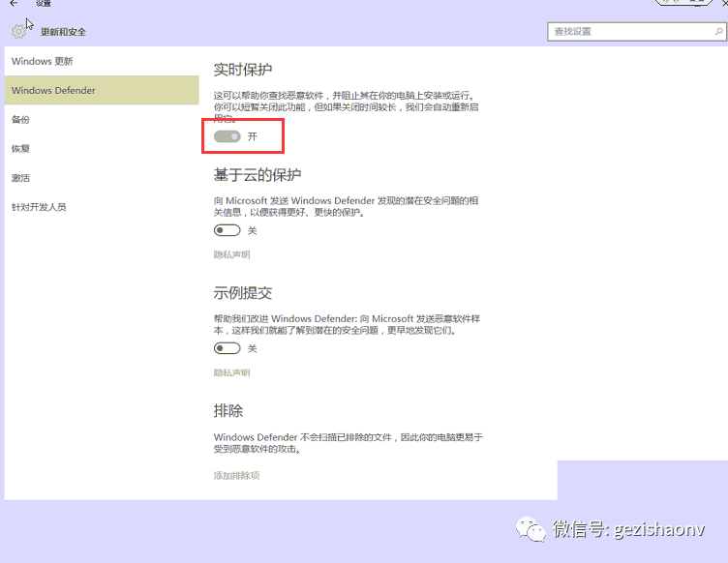This screenshot has width=728, height=563.
Task: Focus the 查找设置 search field
Action: 637,32
